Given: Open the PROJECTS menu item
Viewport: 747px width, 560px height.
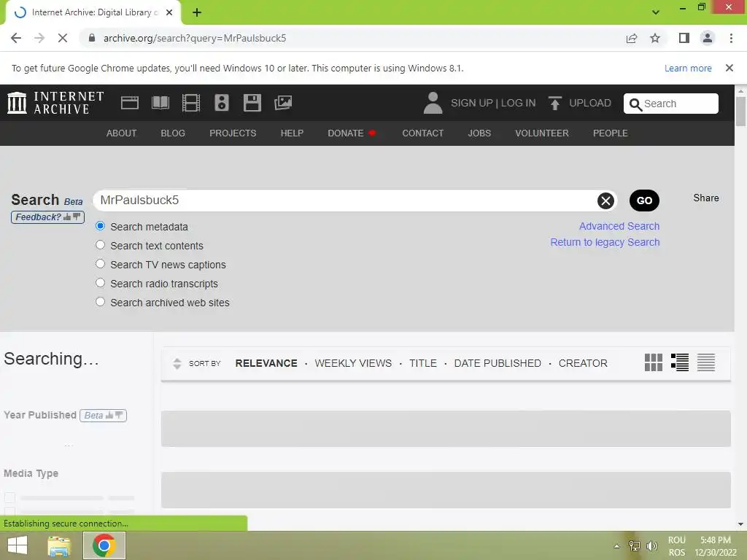Looking at the screenshot, I should 233,133.
